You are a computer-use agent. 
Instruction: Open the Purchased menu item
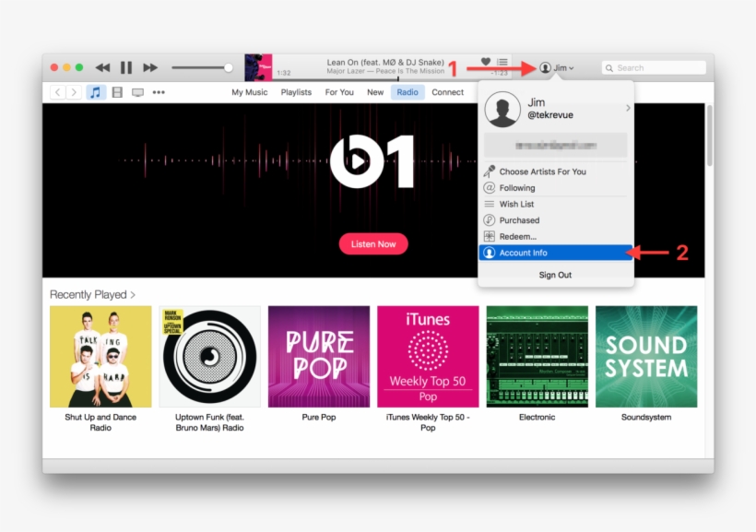[x=556, y=220]
